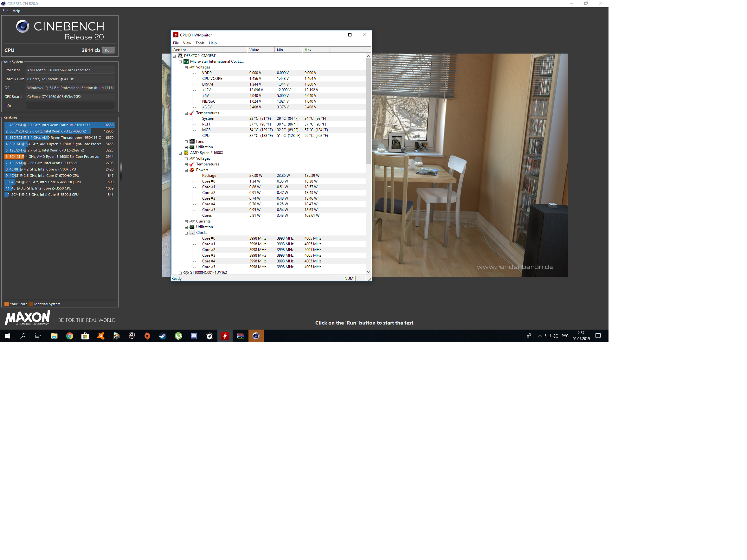The width and height of the screenshot is (747, 560).
Task: Open the Tools menu in HWMonitor
Action: pyautogui.click(x=200, y=43)
